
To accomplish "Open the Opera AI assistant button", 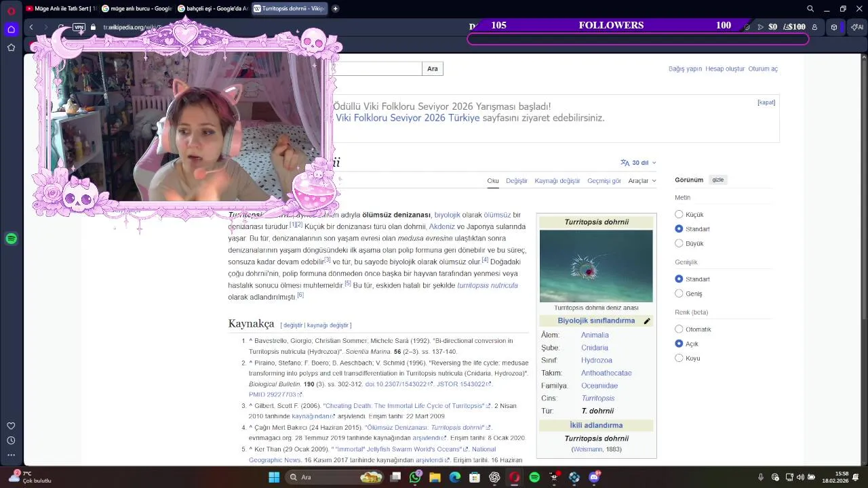I will point(856,27).
